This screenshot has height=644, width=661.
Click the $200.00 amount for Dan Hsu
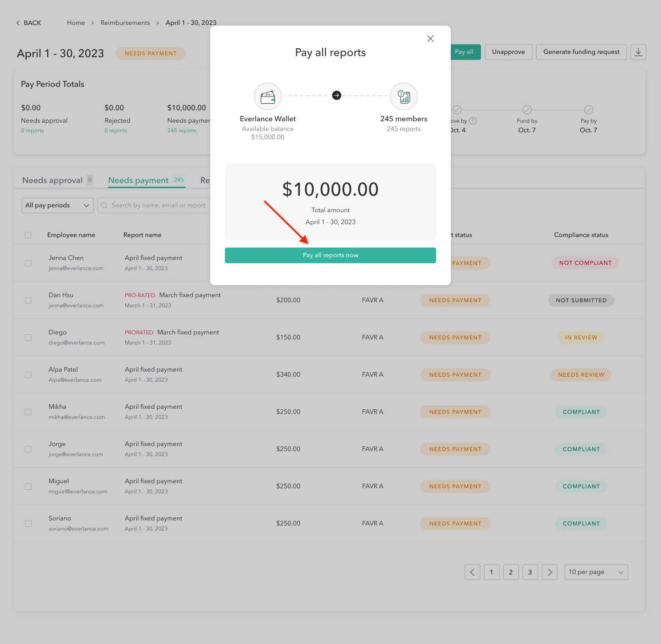click(x=288, y=300)
